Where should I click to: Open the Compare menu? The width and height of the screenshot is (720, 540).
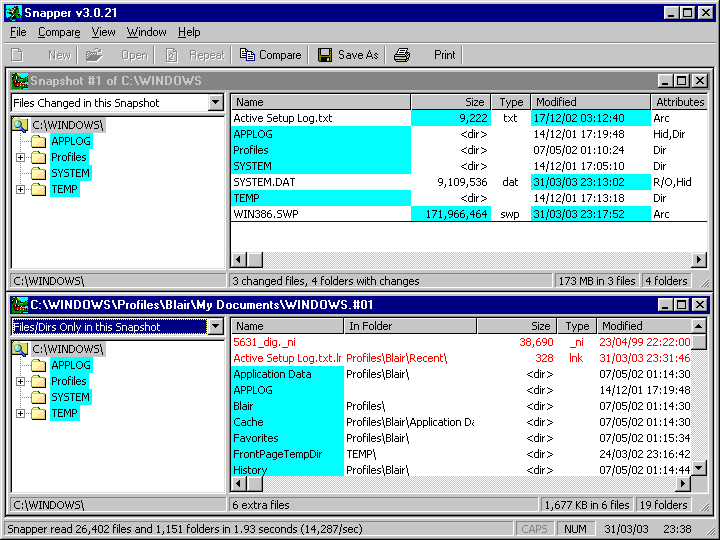coord(59,32)
